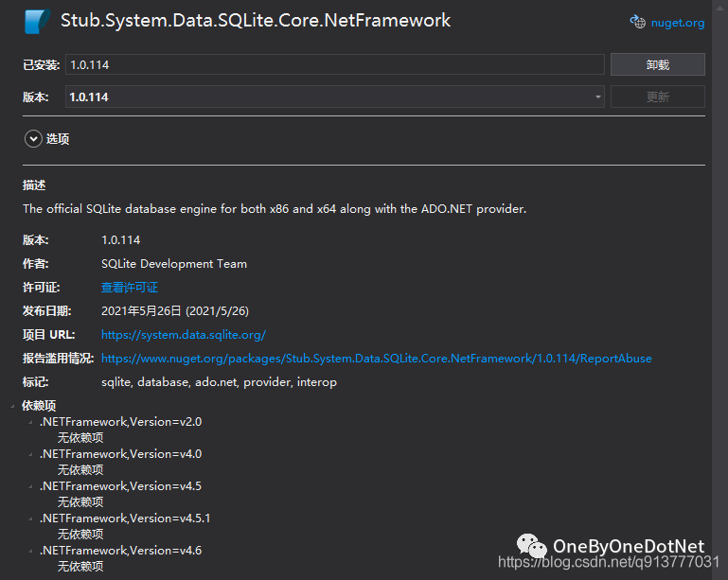This screenshot has width=728, height=580.
Task: Open the nuget.org source link
Action: pos(677,23)
